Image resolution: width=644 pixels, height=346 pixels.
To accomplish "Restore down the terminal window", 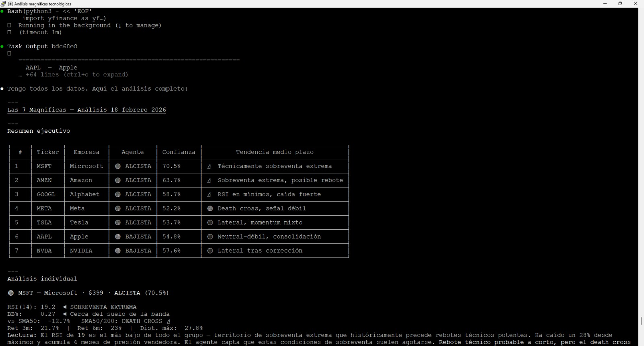I will 620,4.
